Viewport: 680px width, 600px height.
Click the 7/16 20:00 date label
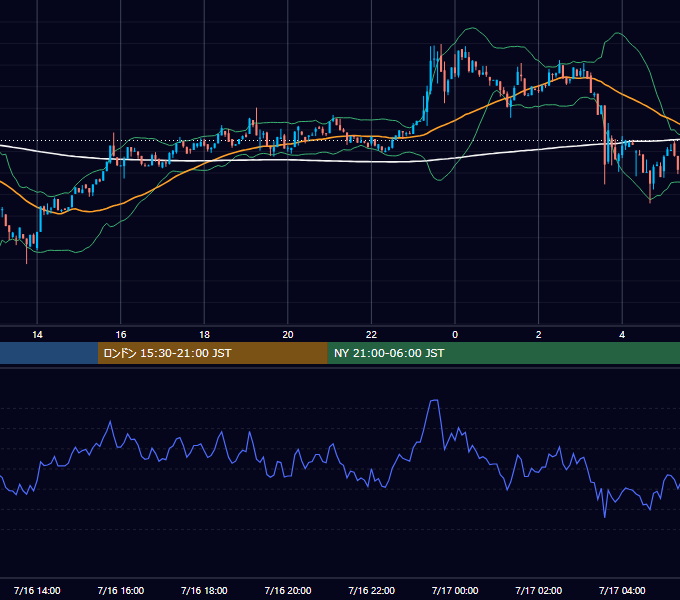click(x=288, y=590)
